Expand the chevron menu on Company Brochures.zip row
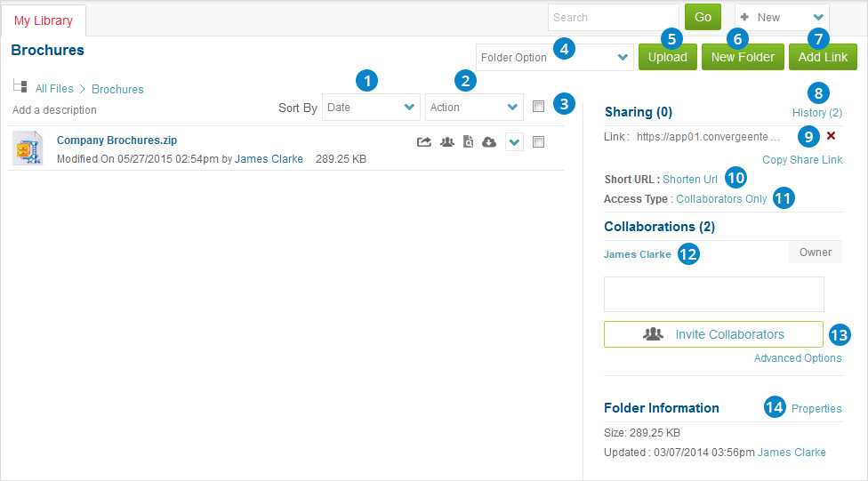 [514, 142]
